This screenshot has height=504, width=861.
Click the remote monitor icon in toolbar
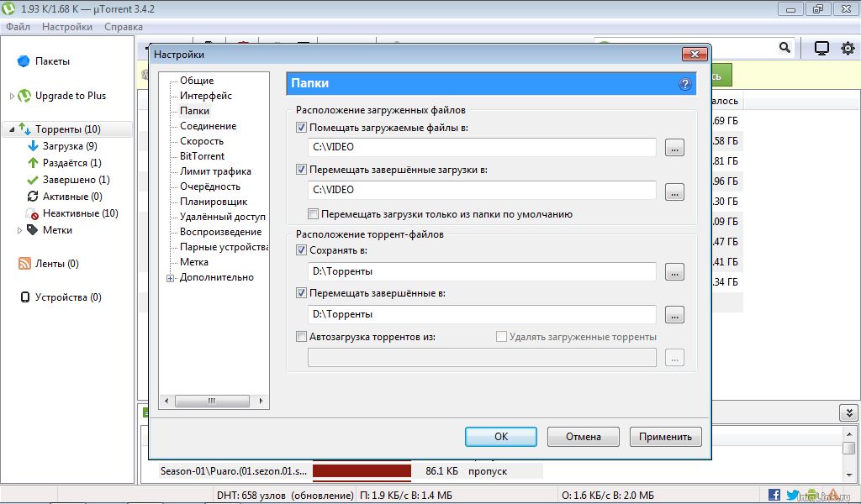(821, 48)
